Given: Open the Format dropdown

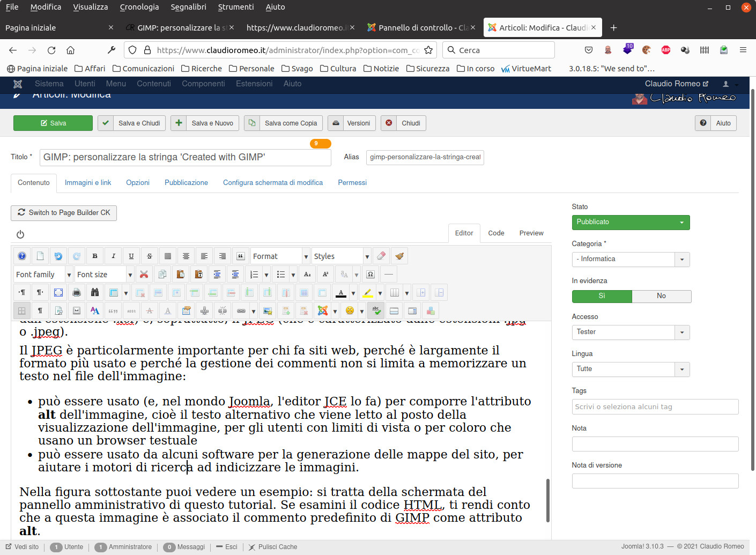Looking at the screenshot, I should 280,256.
